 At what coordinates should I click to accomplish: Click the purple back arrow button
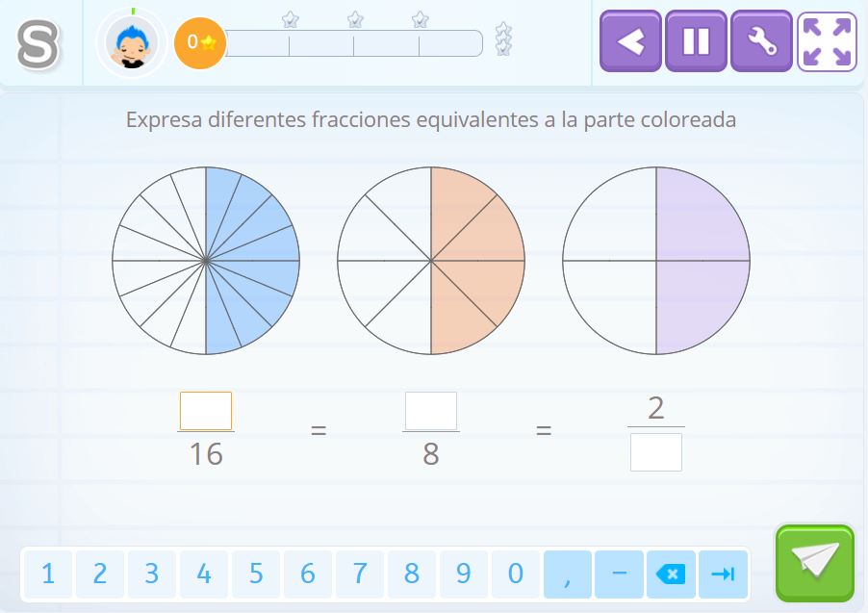tap(630, 41)
